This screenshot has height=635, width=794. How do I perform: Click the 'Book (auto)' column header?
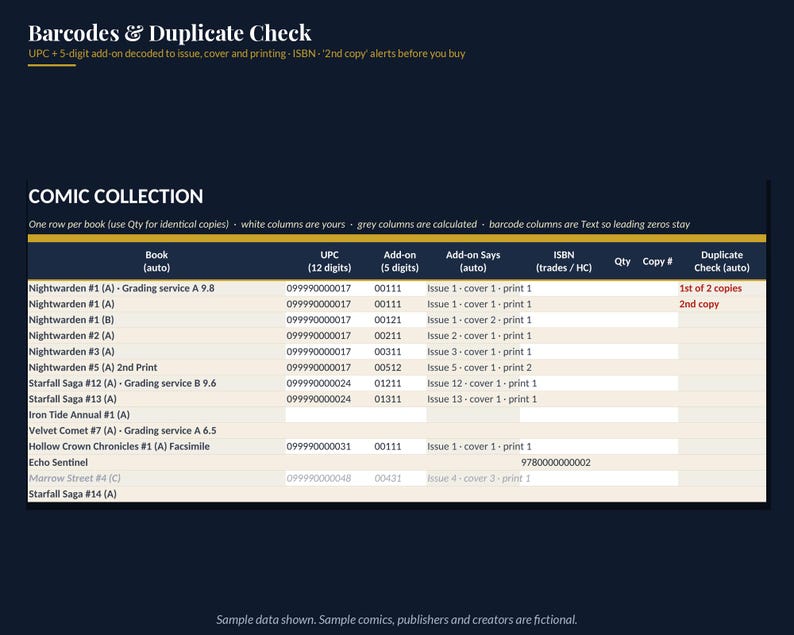pyautogui.click(x=156, y=261)
